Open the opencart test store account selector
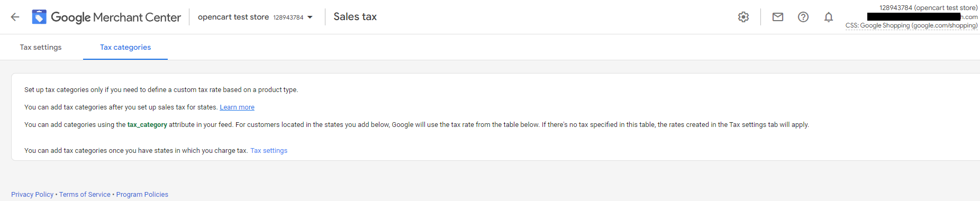Image resolution: width=980 pixels, height=201 pixels. 255,17
